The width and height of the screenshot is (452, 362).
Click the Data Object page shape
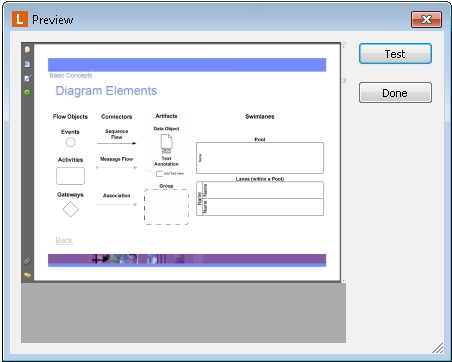coord(167,142)
